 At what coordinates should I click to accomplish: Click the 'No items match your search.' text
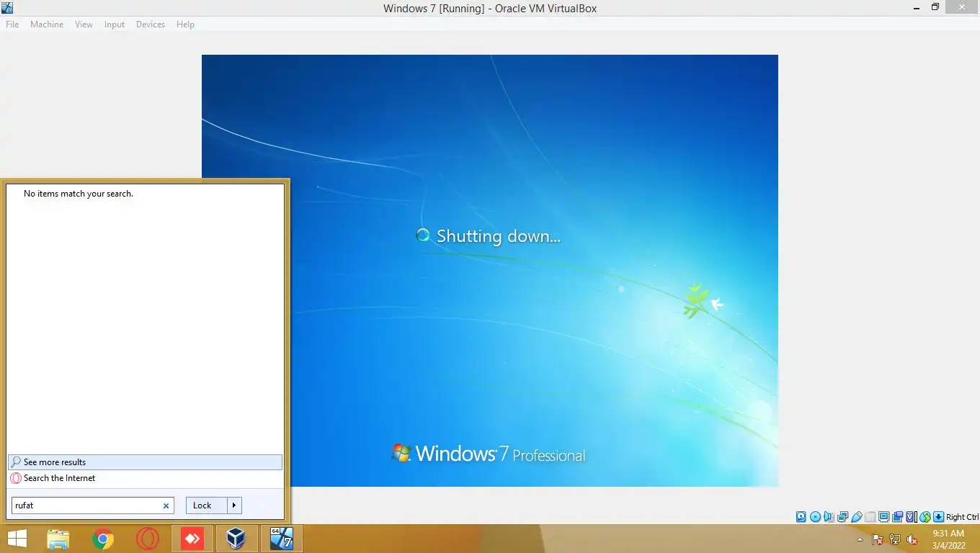coord(79,194)
